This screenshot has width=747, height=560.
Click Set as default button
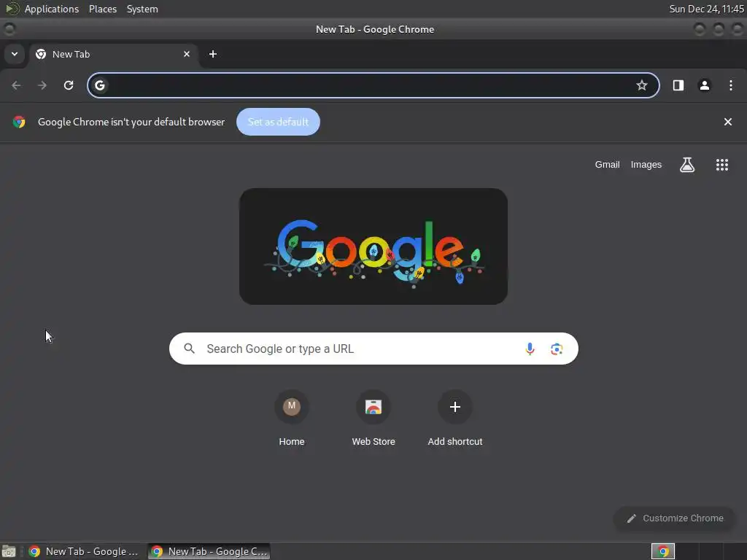[278, 122]
